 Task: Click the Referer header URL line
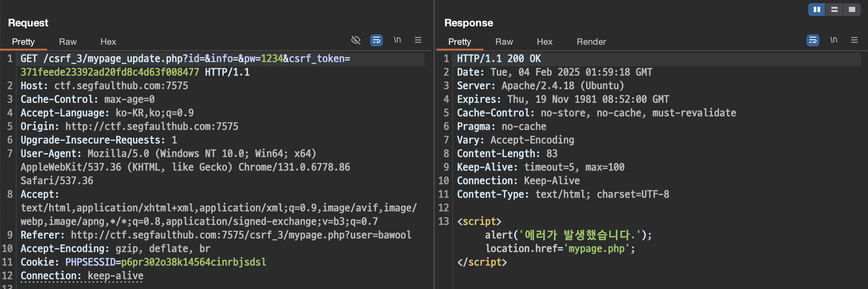click(241, 235)
